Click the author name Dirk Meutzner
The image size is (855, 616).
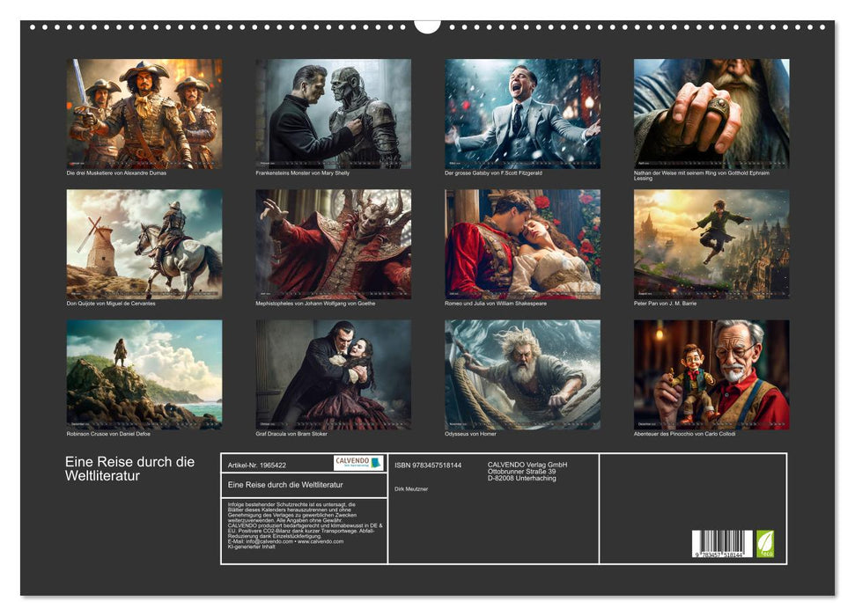pos(411,488)
